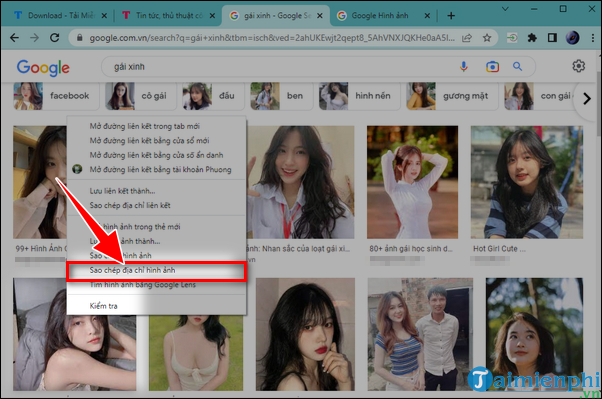Choose Kiểm tra from the context menu
Viewport: 602px width, 399px height.
tap(156, 306)
